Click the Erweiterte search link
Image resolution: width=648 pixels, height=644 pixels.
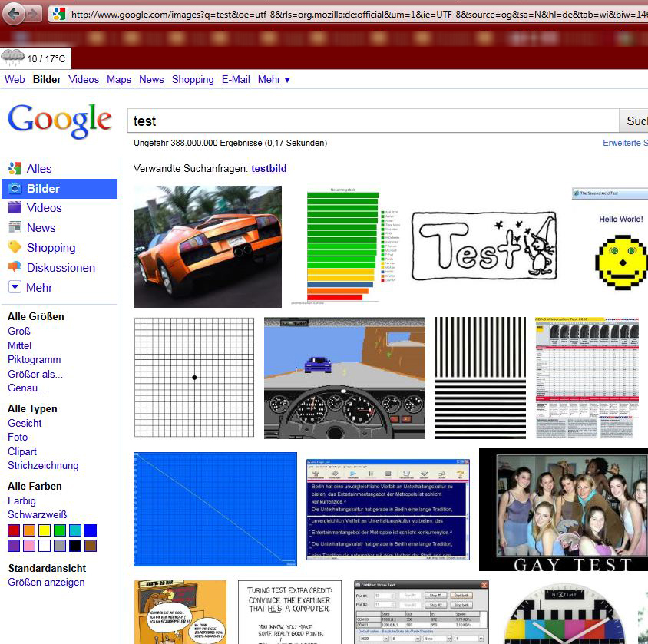coord(625,143)
